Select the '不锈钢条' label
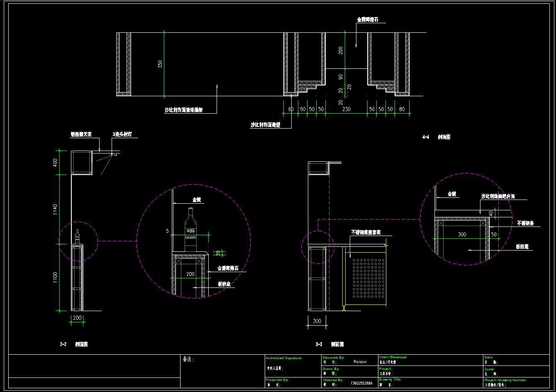Viewport: 556px width, 392px height. [525, 223]
